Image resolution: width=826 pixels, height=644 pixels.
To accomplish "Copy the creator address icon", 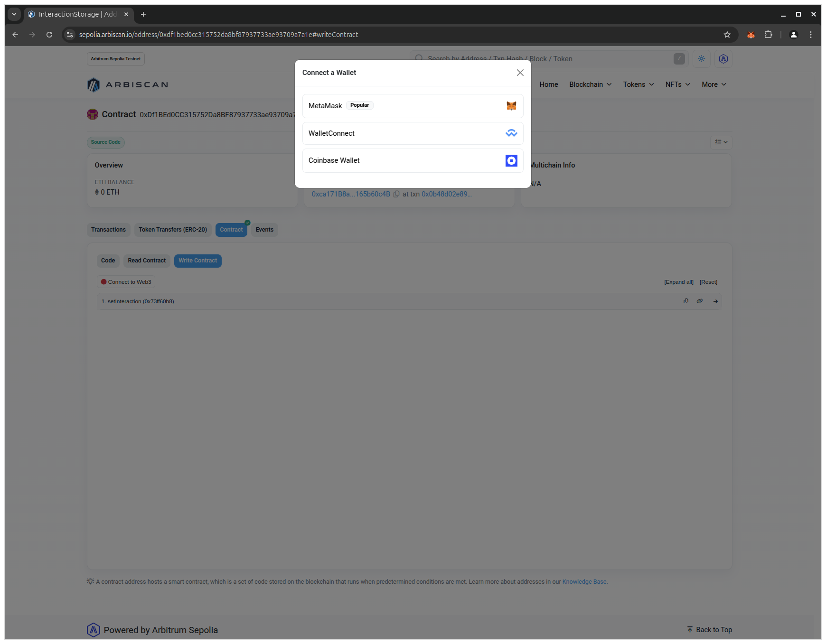I will pyautogui.click(x=396, y=194).
